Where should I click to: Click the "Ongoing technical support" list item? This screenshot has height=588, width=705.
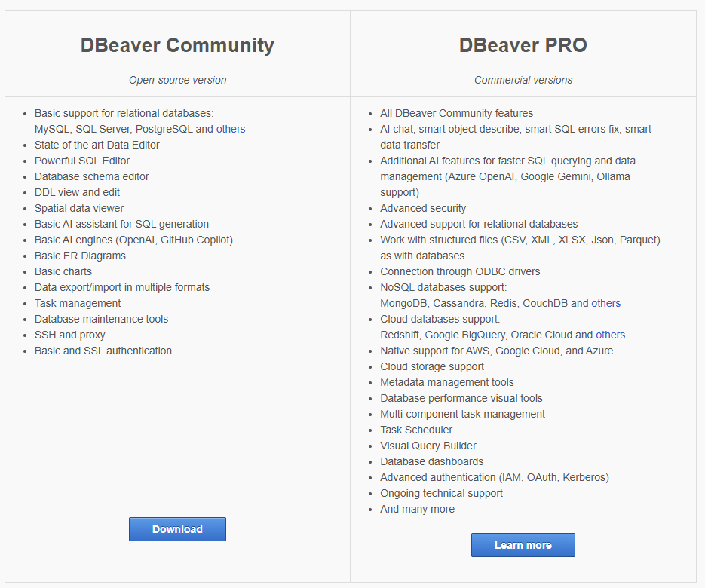click(441, 493)
